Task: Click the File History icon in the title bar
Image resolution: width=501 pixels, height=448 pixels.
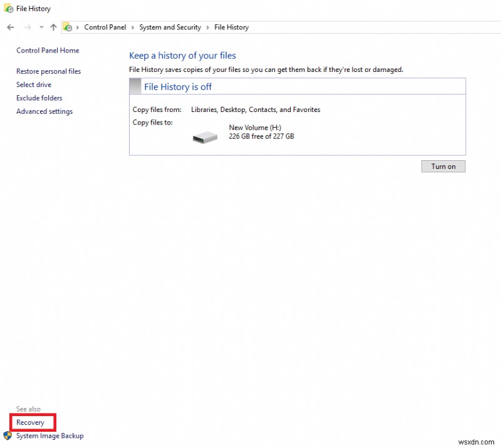Action: click(6, 8)
